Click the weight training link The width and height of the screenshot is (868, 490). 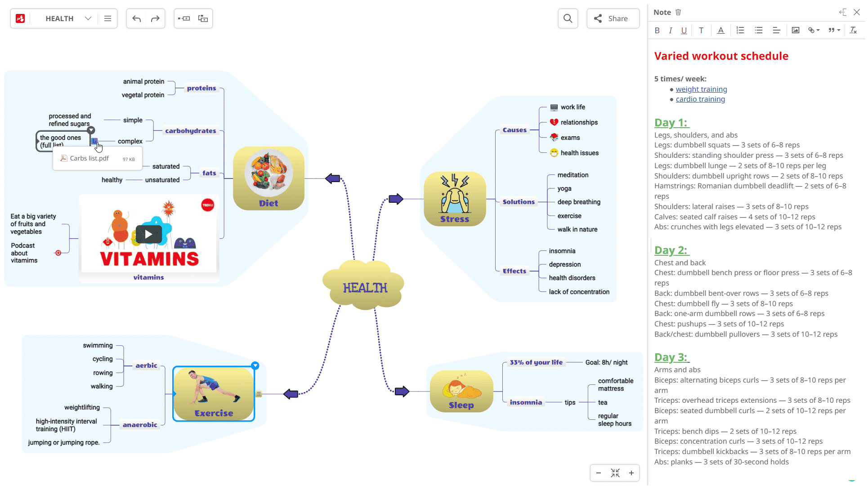pyautogui.click(x=702, y=89)
